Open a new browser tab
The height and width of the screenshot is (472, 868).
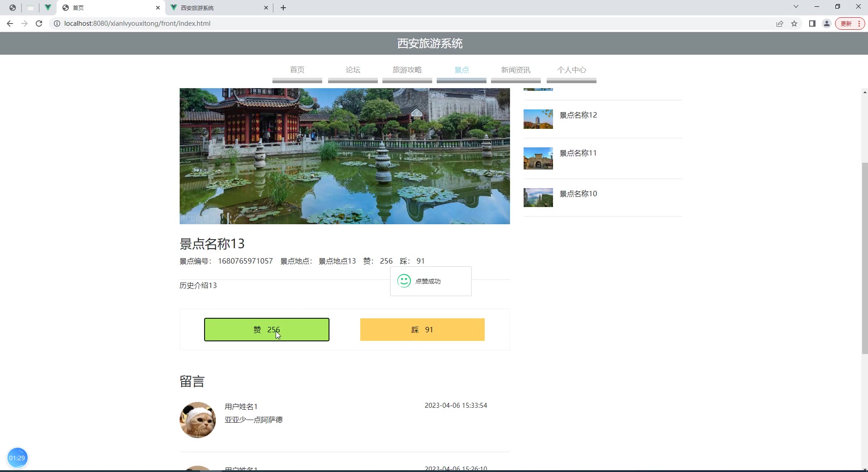tap(283, 8)
